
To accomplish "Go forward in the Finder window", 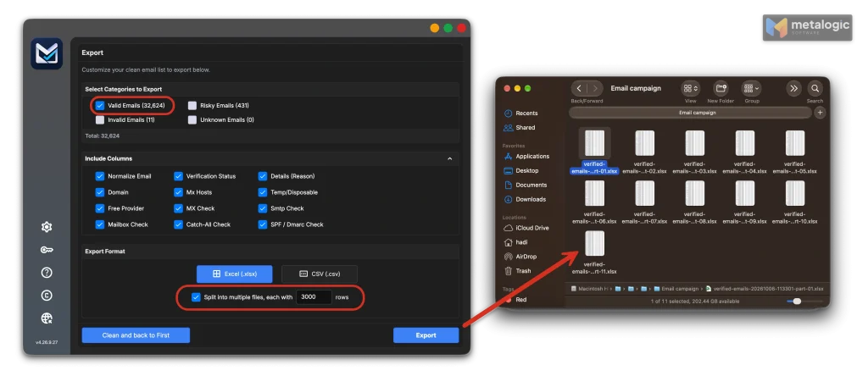I will click(x=595, y=88).
